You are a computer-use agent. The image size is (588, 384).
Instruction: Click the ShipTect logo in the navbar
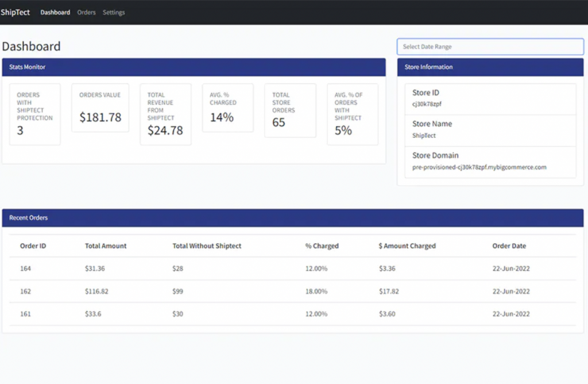point(16,11)
